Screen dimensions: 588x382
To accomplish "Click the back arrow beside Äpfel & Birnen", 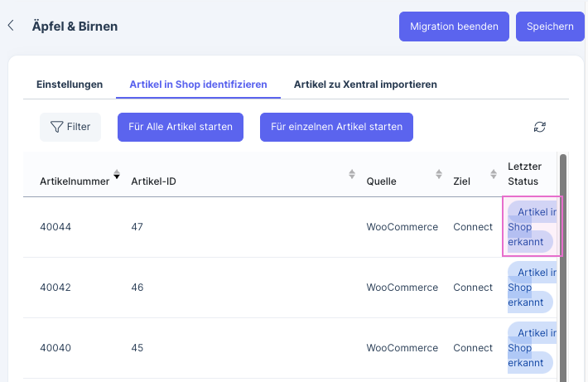I will coord(11,26).
